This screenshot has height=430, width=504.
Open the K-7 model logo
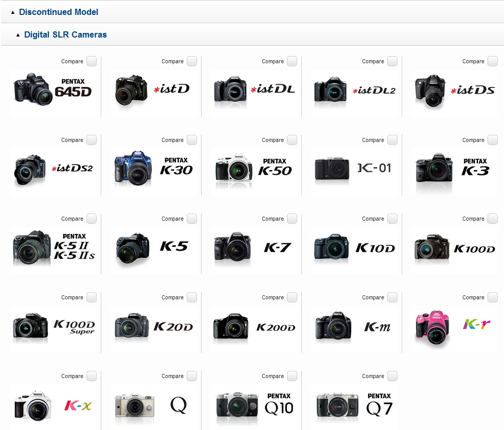tap(277, 247)
